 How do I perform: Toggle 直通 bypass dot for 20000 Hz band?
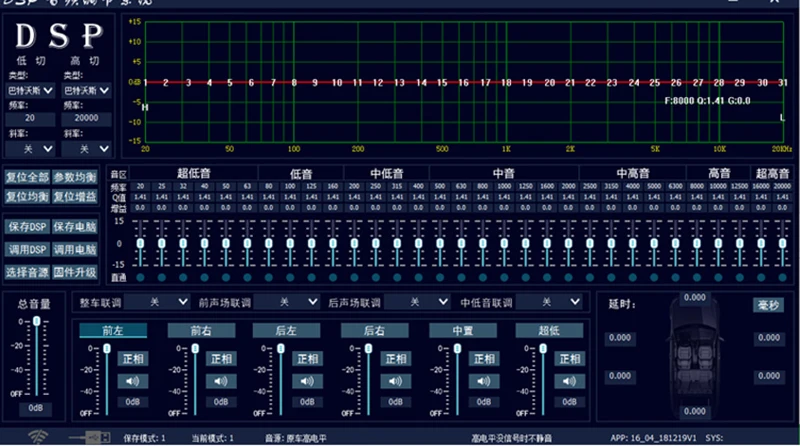(x=782, y=278)
